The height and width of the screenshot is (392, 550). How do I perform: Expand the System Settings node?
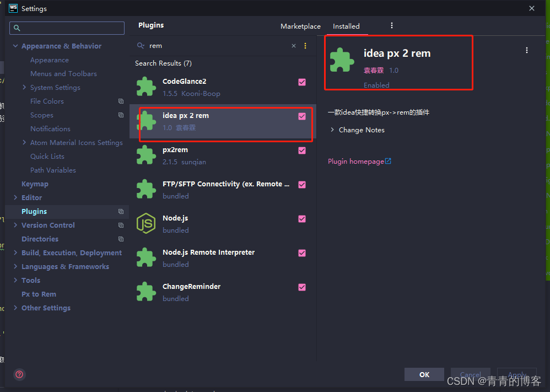pyautogui.click(x=24, y=87)
